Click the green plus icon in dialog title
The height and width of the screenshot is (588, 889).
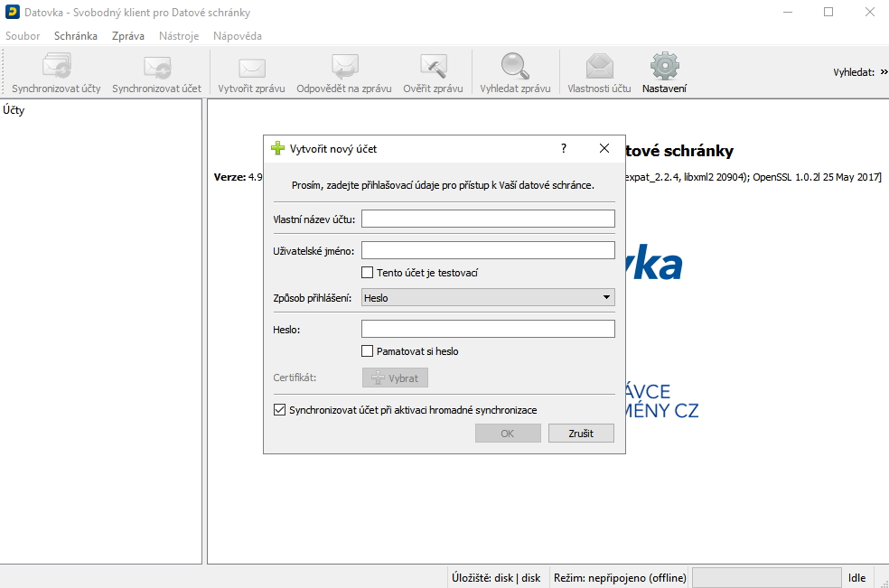pos(278,148)
